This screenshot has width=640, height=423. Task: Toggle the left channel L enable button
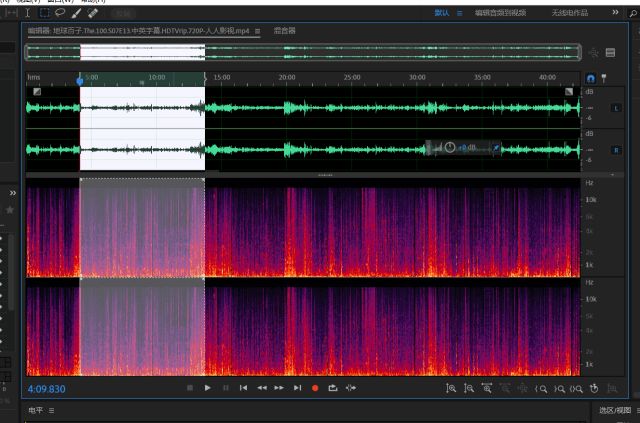(x=615, y=108)
